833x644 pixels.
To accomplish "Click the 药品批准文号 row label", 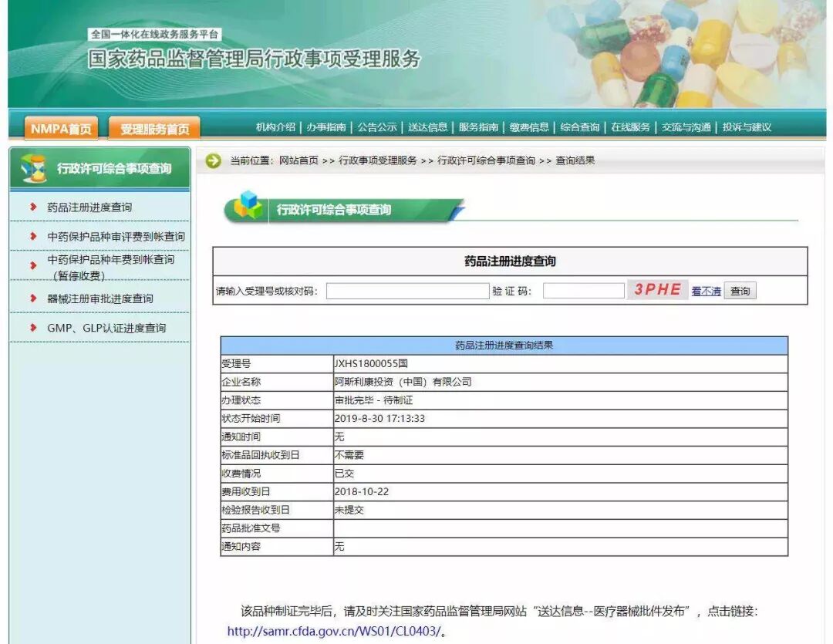I will point(251,528).
